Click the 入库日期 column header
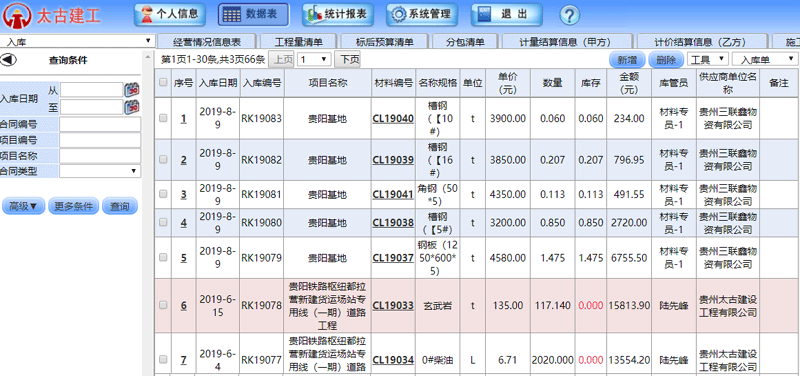This screenshot has height=376, width=800. [x=218, y=83]
